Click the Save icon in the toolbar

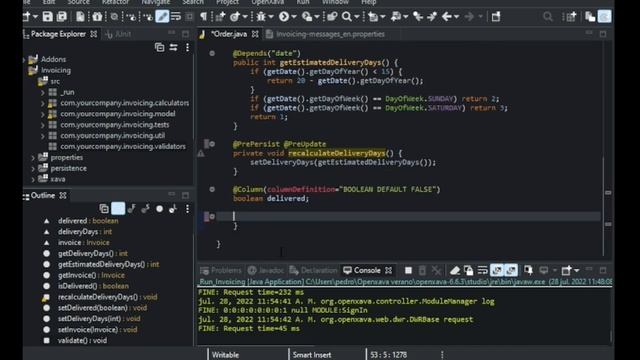coord(48,17)
